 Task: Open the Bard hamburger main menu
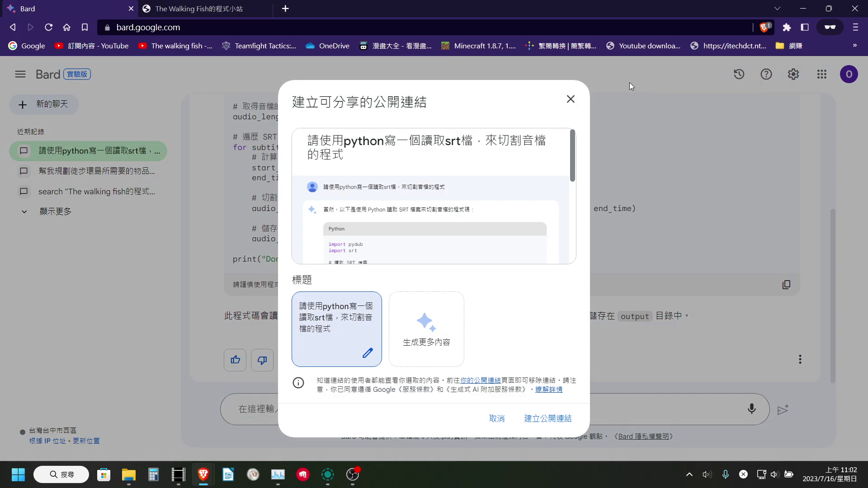[x=20, y=74]
